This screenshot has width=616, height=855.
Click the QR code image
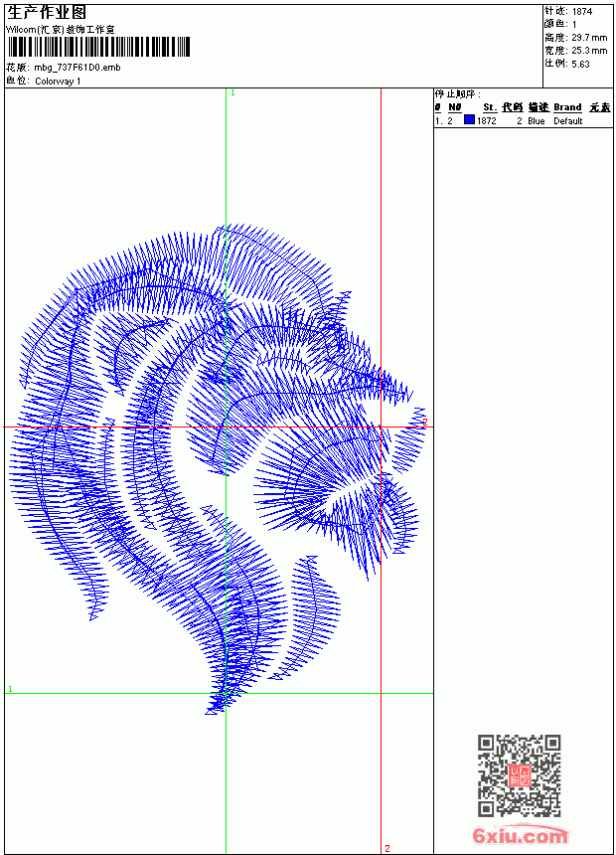pos(519,775)
